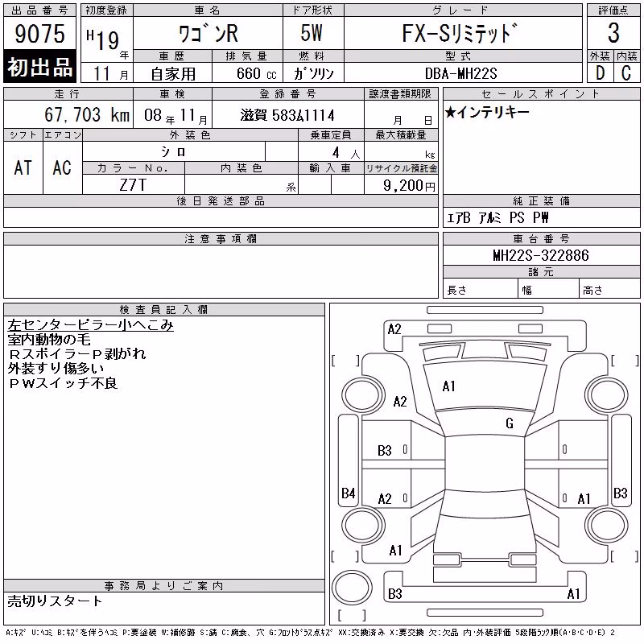644x644 pixels.
Task: Click the underlined 左センターピラー小へこみ note
Action: [90, 325]
